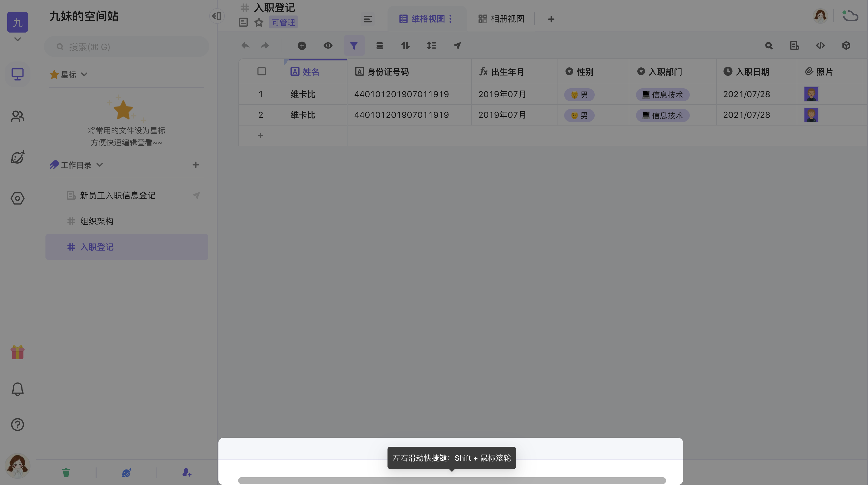Open the sort tool
Image resolution: width=868 pixels, height=485 pixels.
pos(405,45)
